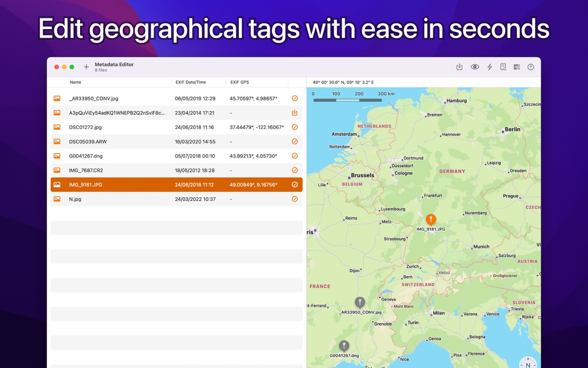Sort by the EXIF Date/Time column header
The image size is (588, 368).
(x=191, y=82)
